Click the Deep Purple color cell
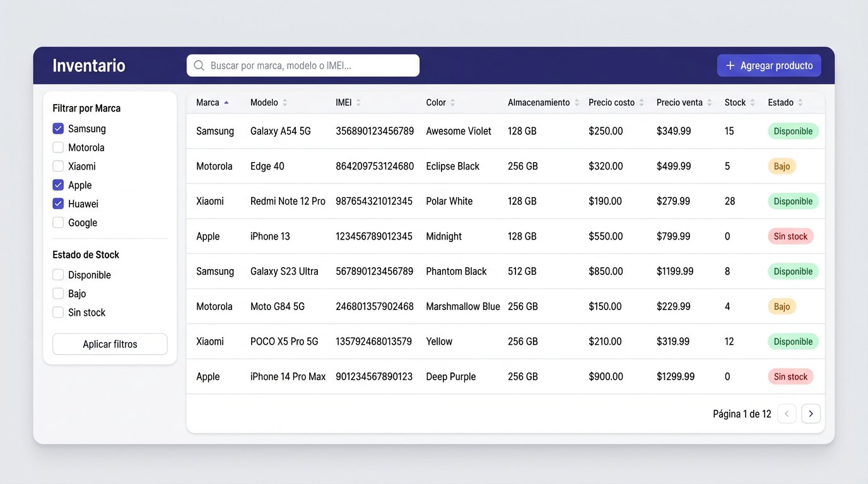 coord(451,376)
